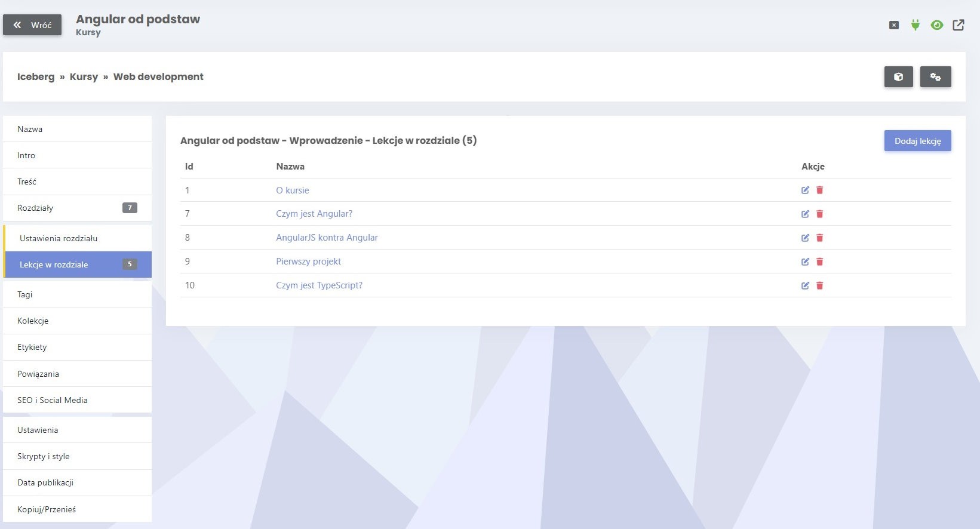
Task: Edit the Pierwszy projekt lesson
Action: (805, 262)
